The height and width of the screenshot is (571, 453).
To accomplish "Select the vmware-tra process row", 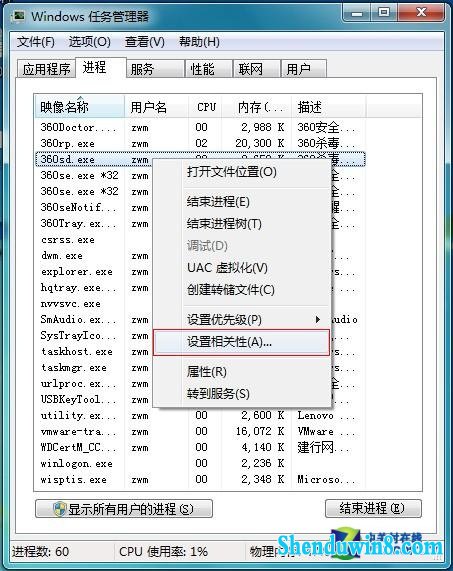I will point(200,432).
